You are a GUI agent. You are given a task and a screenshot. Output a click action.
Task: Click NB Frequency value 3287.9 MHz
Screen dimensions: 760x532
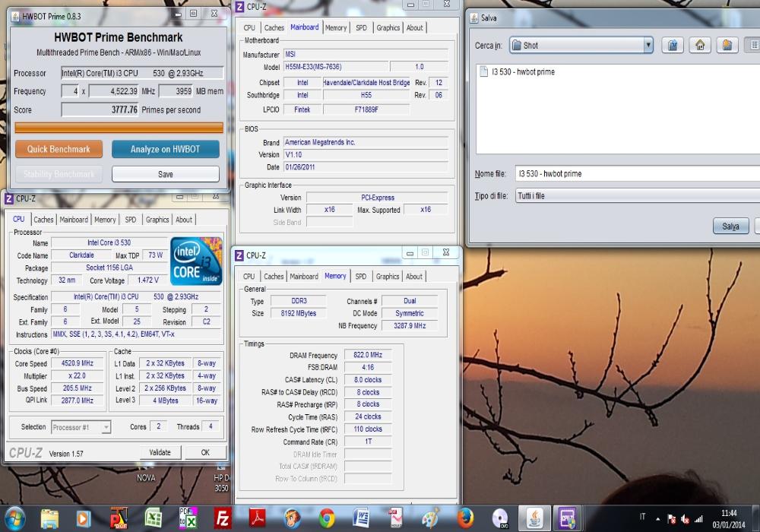tap(410, 325)
